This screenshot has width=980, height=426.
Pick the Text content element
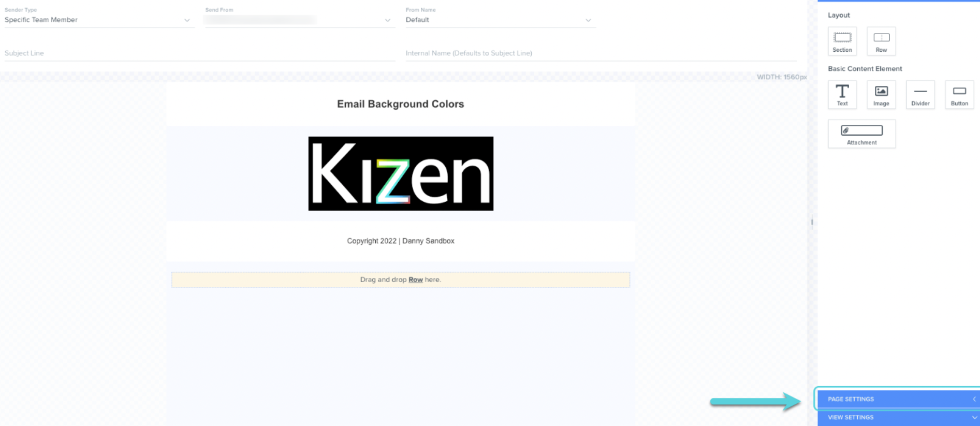click(842, 95)
